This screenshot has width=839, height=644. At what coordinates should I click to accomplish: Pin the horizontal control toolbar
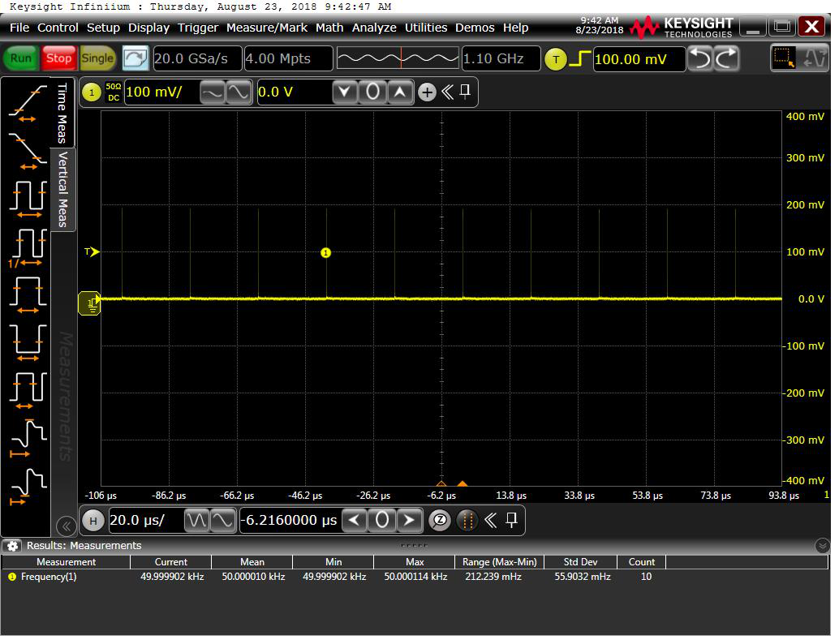coord(512,520)
